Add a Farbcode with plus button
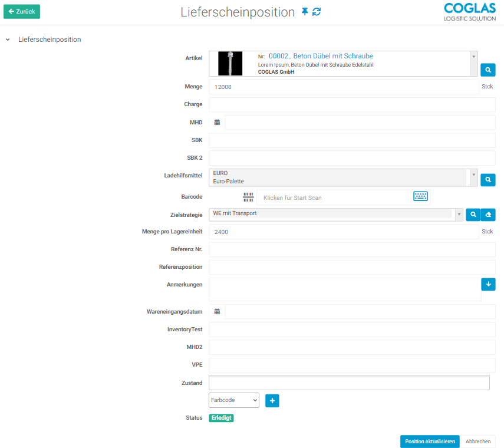 pos(272,400)
